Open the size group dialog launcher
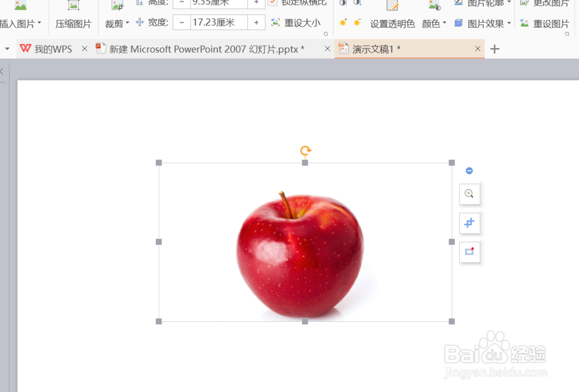 click(x=325, y=34)
